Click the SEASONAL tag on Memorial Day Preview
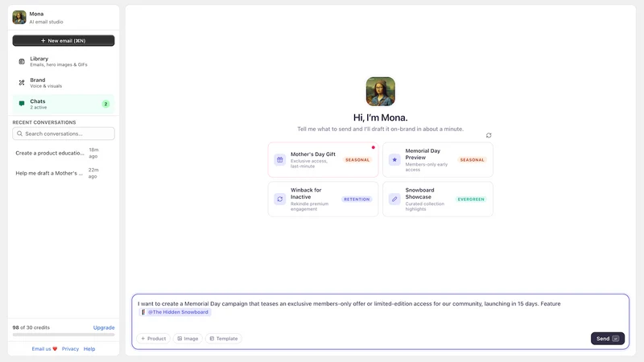644x362 pixels. (472, 159)
